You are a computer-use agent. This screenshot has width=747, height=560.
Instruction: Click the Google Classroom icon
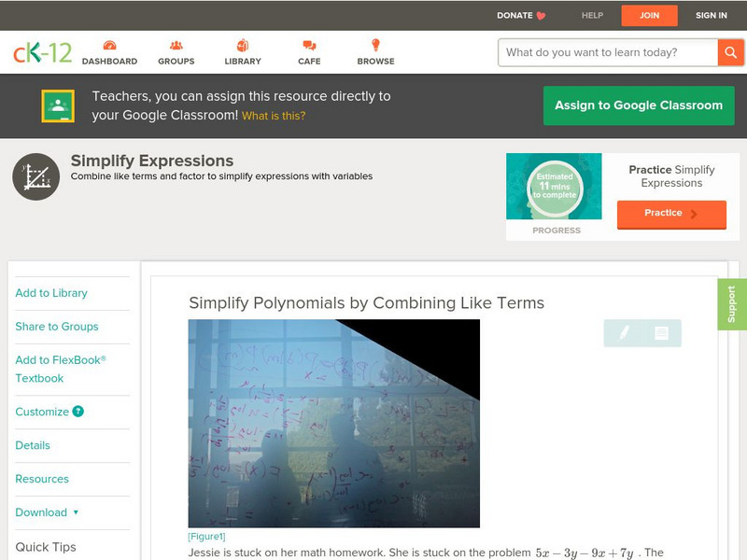tap(58, 105)
